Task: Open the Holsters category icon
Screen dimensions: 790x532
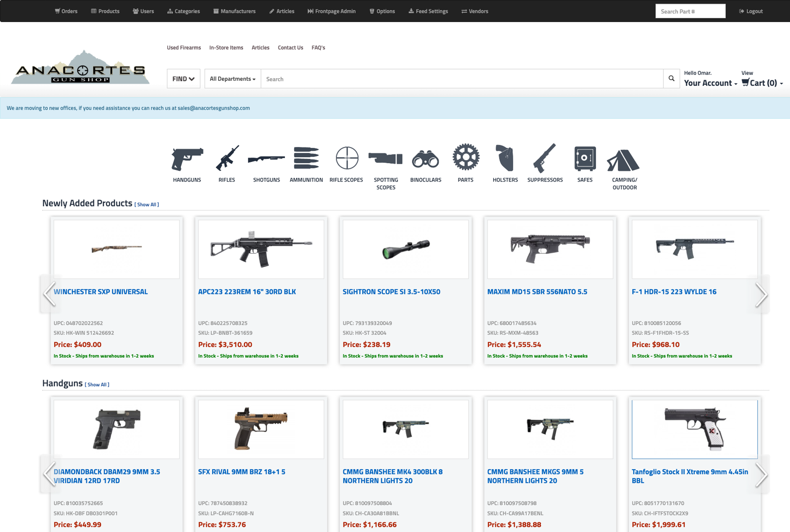Action: (505, 158)
